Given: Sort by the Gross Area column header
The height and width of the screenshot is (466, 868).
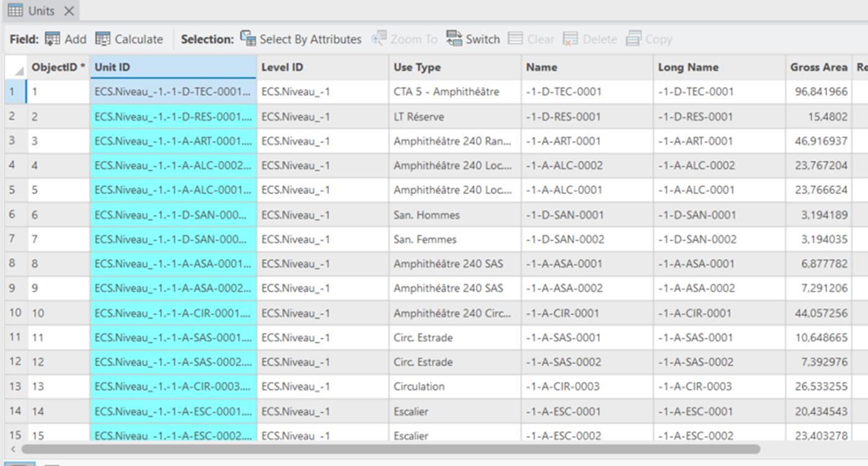Looking at the screenshot, I should (818, 67).
